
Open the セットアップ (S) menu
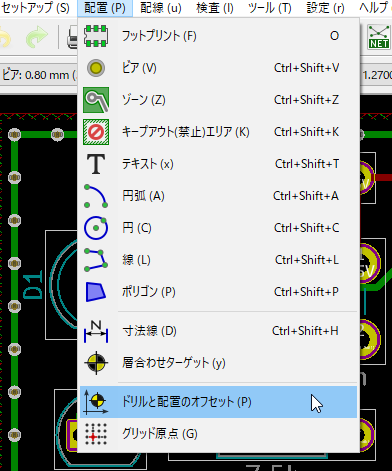click(36, 8)
